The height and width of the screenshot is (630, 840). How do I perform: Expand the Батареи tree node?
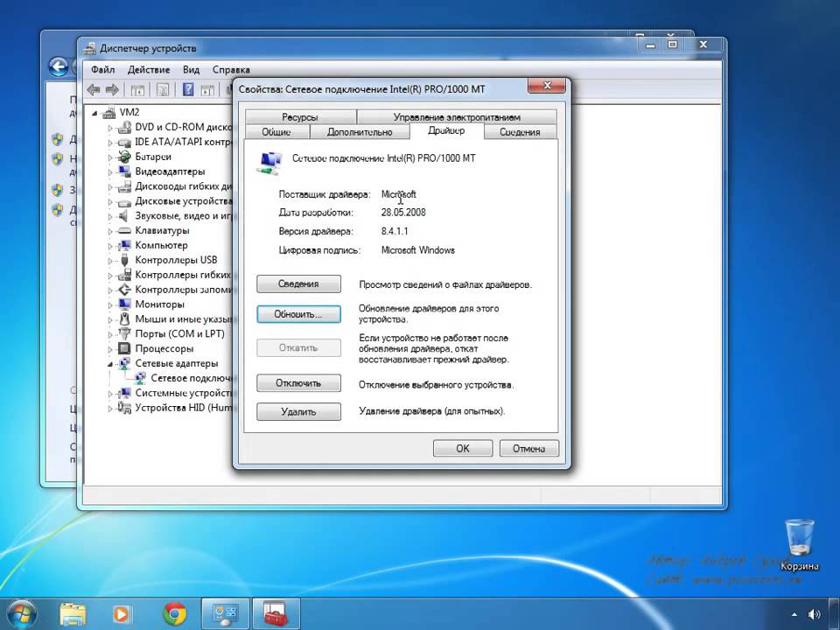tap(110, 157)
